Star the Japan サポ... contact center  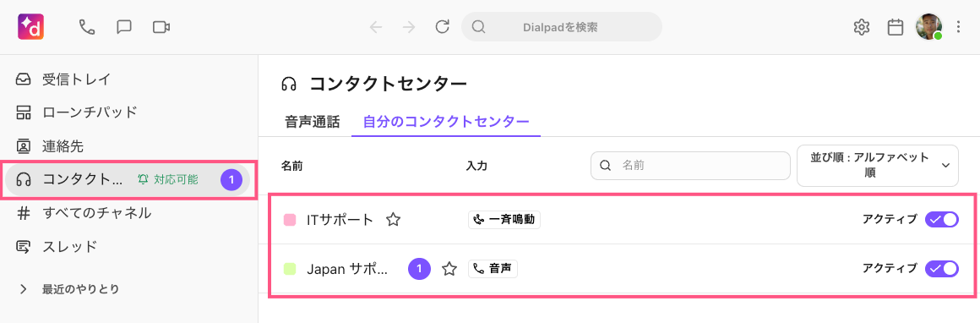[449, 269]
